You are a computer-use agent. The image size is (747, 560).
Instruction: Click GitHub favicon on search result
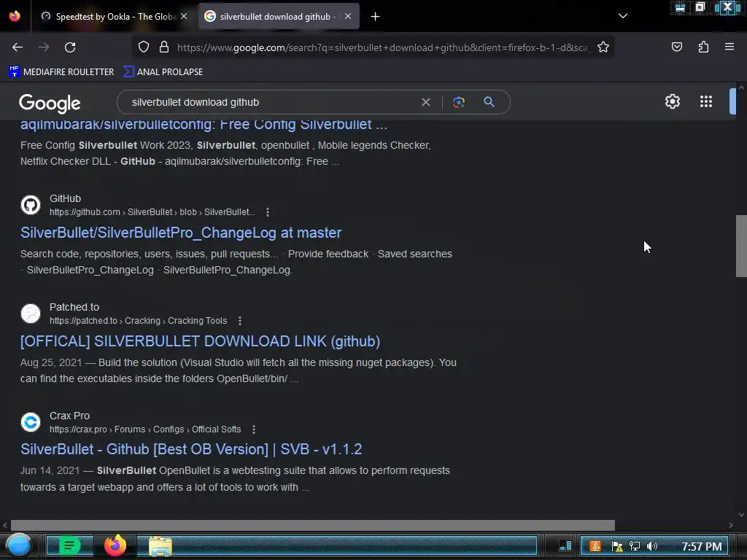(31, 205)
